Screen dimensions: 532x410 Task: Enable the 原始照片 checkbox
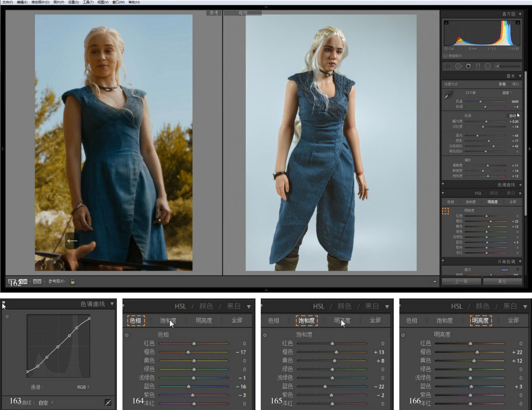click(x=446, y=56)
